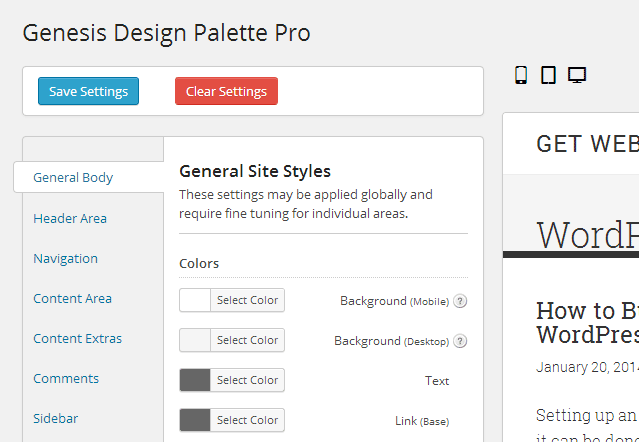The height and width of the screenshot is (442, 639).
Task: Click the Save Settings button
Action: click(x=88, y=91)
